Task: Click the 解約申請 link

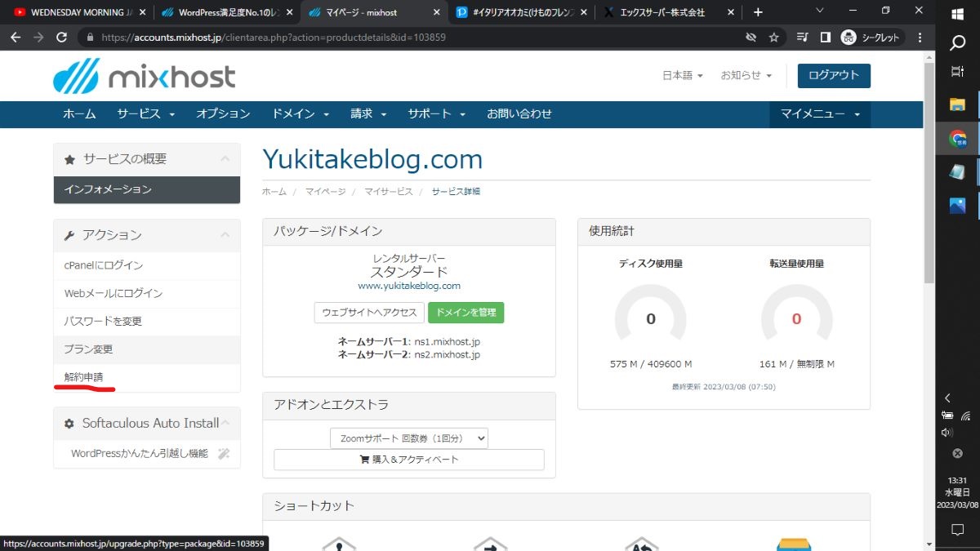Action: point(83,377)
